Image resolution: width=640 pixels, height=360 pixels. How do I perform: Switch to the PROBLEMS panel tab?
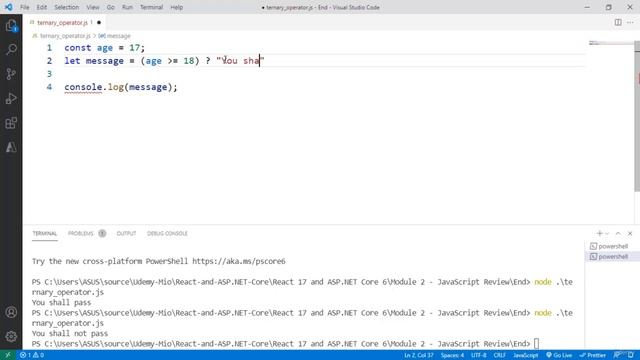tap(81, 233)
